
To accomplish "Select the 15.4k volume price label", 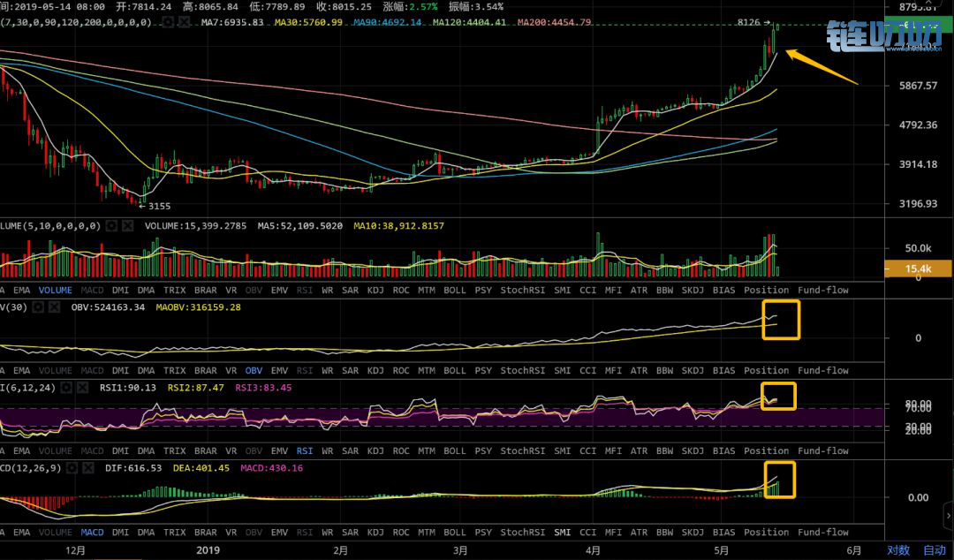I will (x=919, y=268).
